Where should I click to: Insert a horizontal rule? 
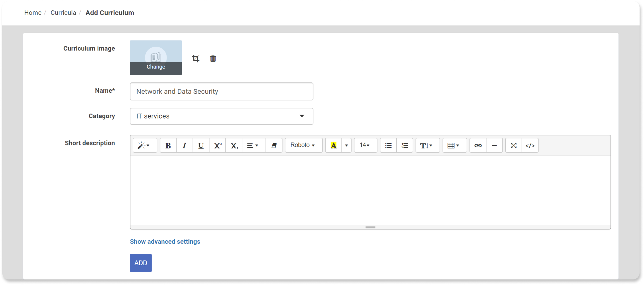494,145
